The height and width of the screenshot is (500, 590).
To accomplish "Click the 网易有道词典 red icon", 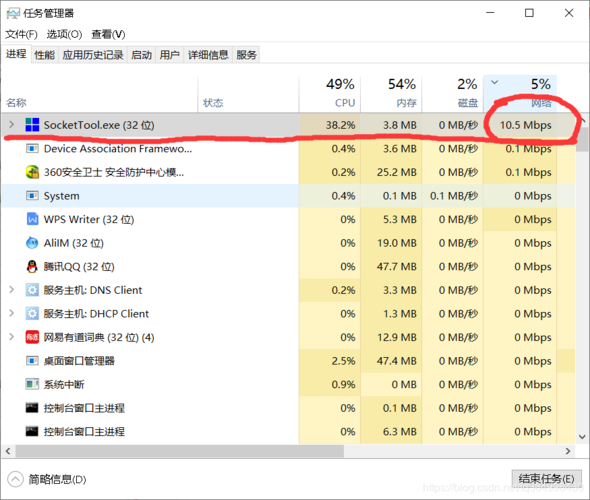I will [32, 337].
